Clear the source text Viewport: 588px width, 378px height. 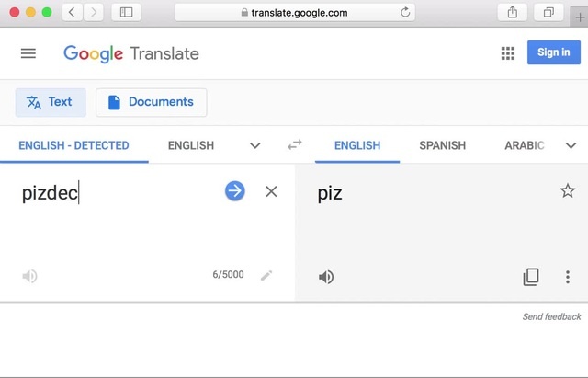pos(271,191)
